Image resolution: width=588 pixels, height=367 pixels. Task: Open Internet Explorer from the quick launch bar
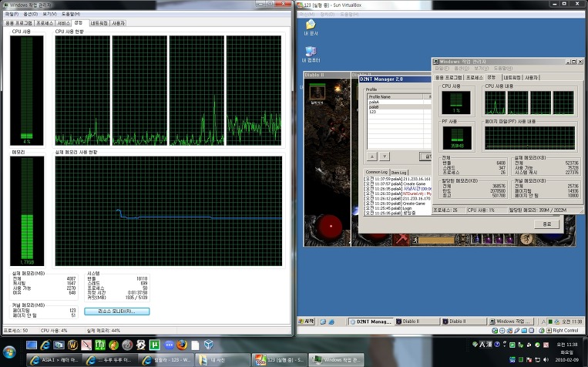pos(45,345)
